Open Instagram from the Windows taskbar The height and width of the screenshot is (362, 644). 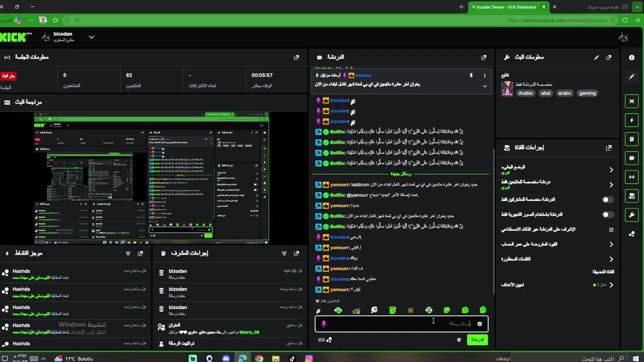tap(309, 358)
